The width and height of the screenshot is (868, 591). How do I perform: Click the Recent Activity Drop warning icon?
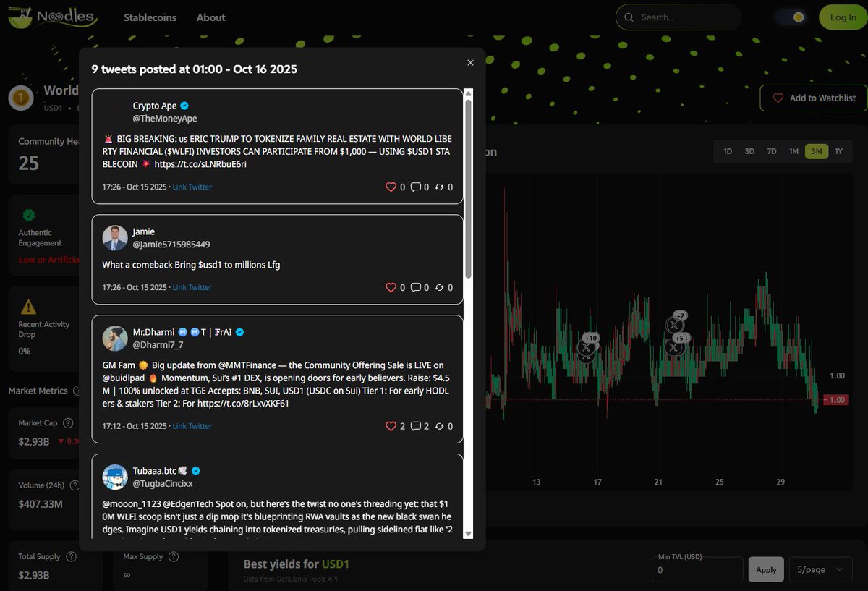[x=28, y=306]
